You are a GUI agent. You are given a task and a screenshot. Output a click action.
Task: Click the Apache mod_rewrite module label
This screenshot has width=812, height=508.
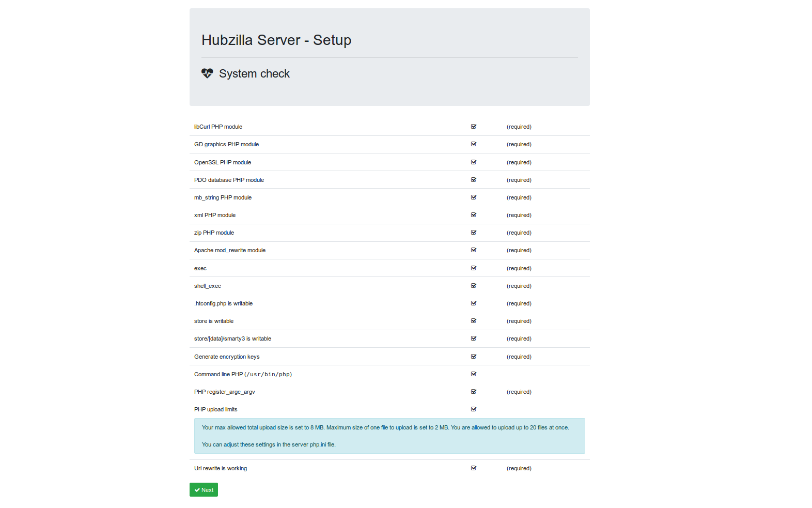[230, 250]
